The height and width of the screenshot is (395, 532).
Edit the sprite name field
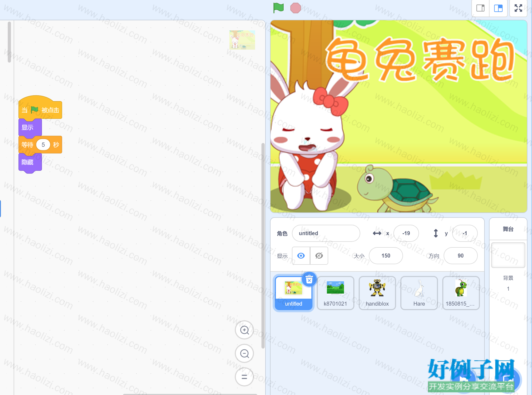(x=326, y=233)
